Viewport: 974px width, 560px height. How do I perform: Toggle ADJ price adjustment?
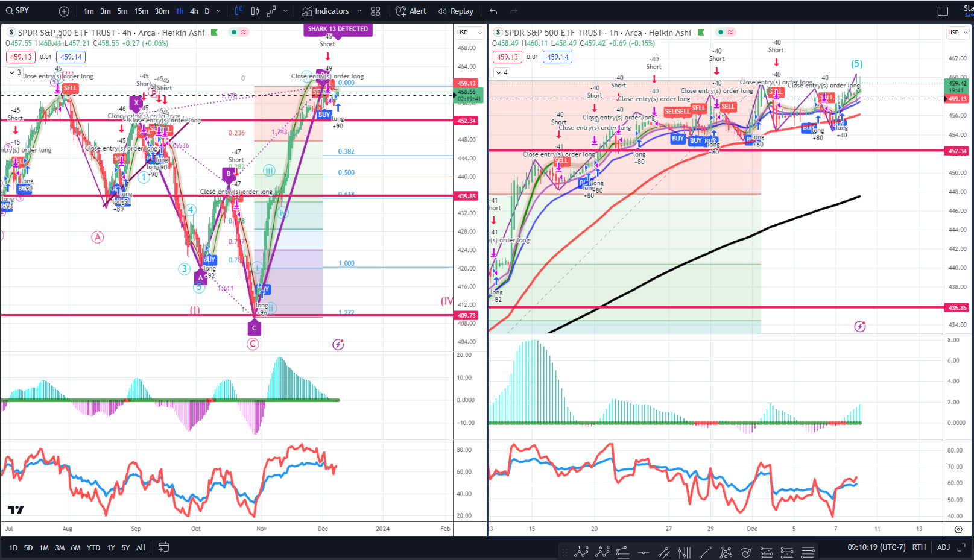tap(943, 547)
